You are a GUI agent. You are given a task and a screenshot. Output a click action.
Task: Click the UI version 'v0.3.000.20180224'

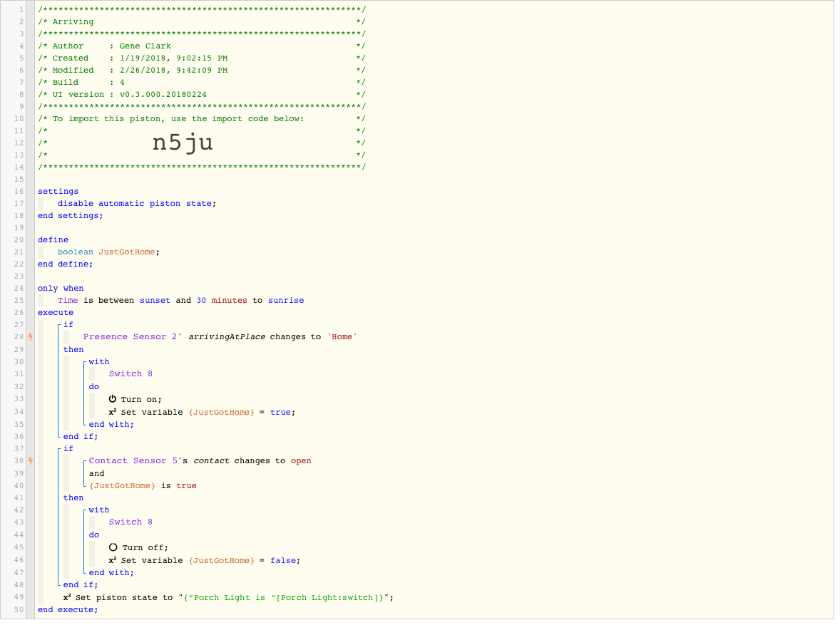[163, 94]
